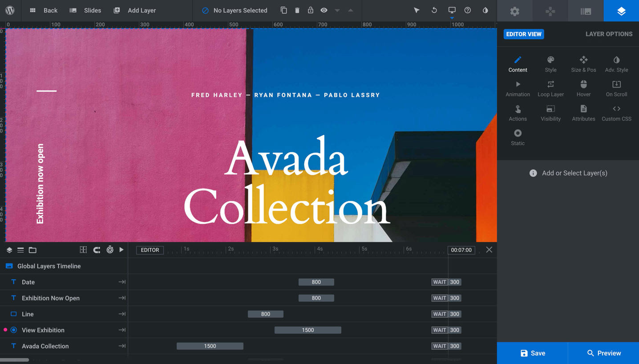This screenshot has width=639, height=364.
Task: Select the View Exhibition 1500 animation bar
Action: (x=308, y=330)
